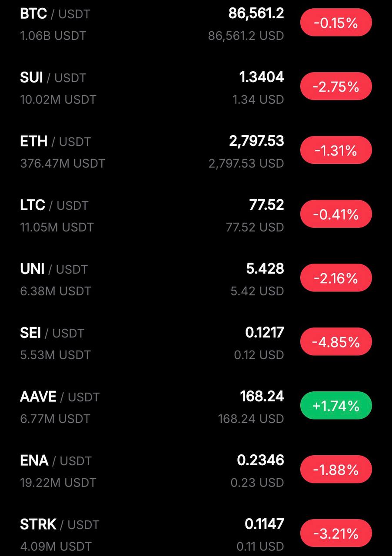392x556 pixels.
Task: Choose the LTC / USDT pair
Action: [x=54, y=205]
